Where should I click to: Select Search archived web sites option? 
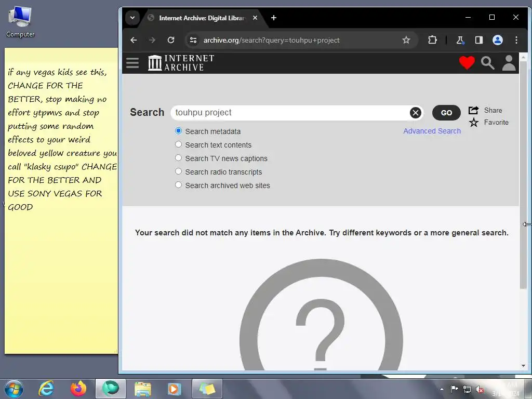(x=179, y=185)
